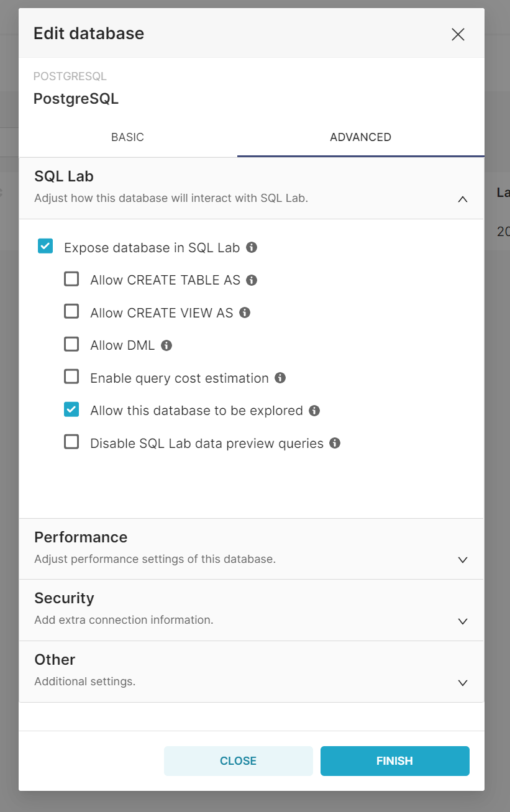Click info icon next to Allow DML
510x812 pixels.
point(166,345)
